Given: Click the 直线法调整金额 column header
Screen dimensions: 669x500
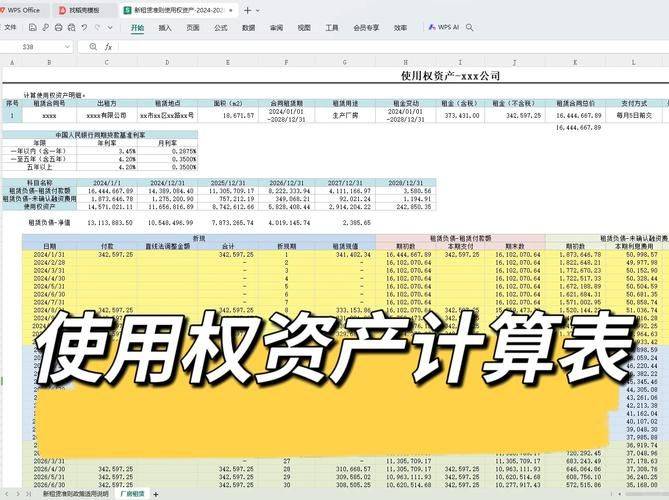Looking at the screenshot, I should point(168,246).
